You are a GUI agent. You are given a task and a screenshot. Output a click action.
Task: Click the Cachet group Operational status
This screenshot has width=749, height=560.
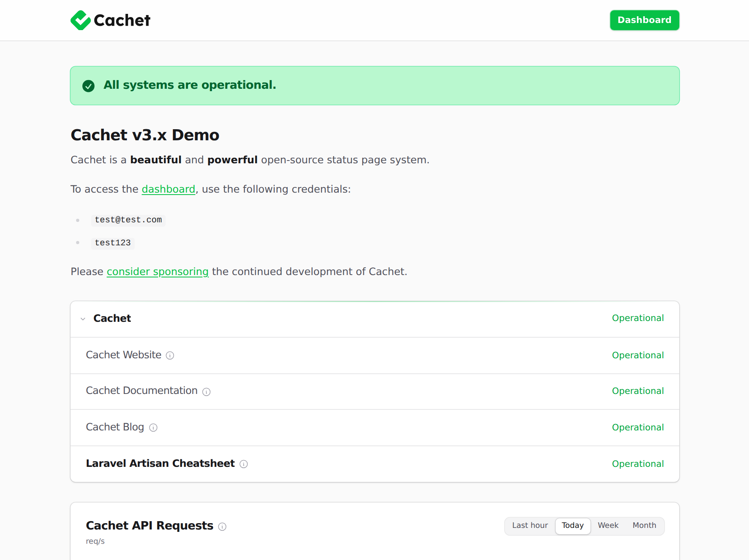pyautogui.click(x=638, y=318)
